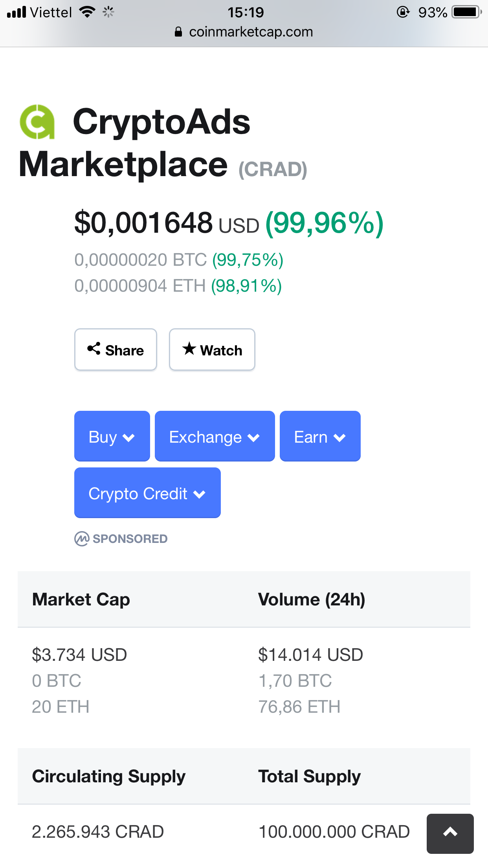
Task: Click the CoinMarketCap sponsored logo icon
Action: tap(82, 539)
